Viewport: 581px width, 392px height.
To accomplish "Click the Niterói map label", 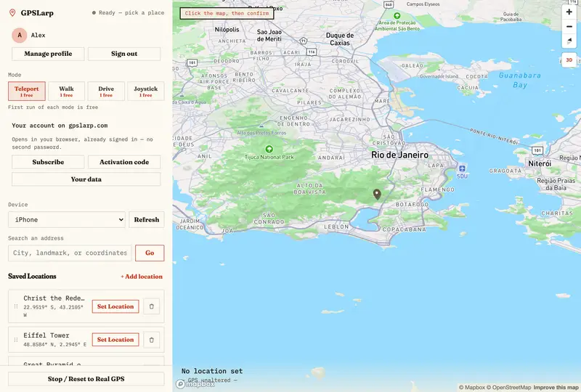I will coord(540,163).
